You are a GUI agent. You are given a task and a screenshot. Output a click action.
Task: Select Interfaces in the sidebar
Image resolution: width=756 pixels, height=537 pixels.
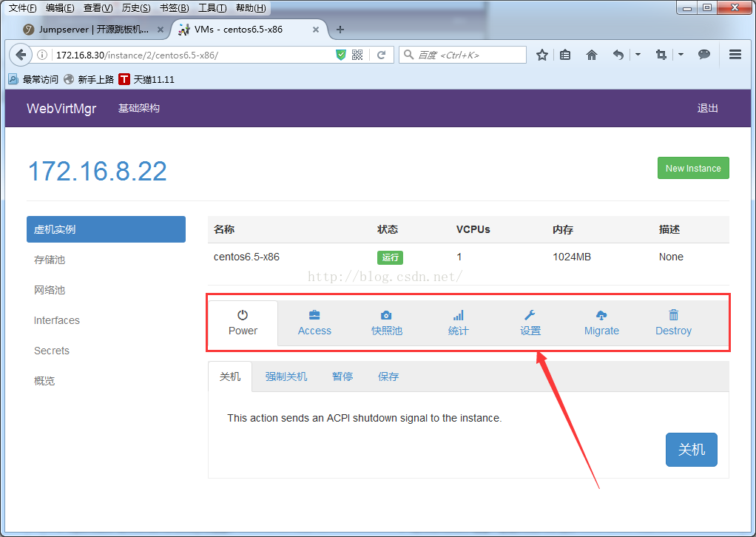coord(56,320)
